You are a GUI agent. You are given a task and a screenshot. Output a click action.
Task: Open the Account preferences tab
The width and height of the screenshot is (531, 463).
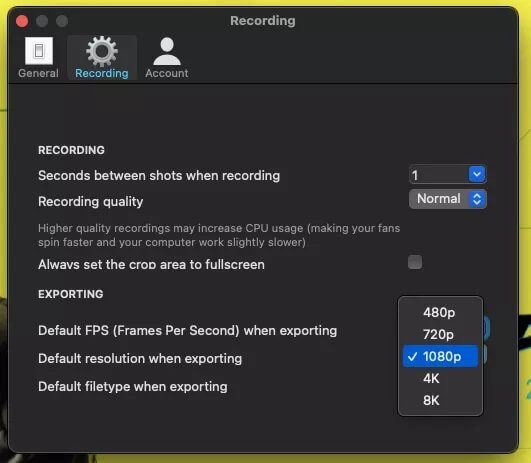(167, 58)
